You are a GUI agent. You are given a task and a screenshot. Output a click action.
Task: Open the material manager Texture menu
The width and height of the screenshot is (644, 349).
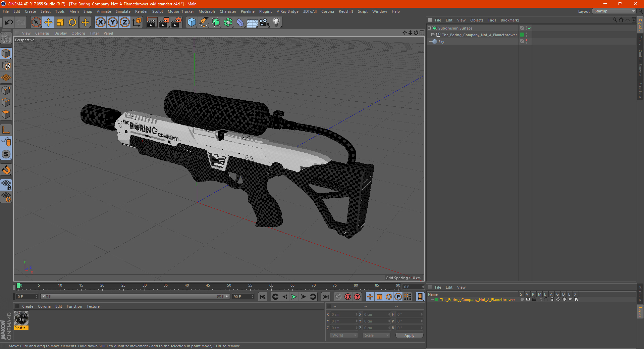(93, 306)
